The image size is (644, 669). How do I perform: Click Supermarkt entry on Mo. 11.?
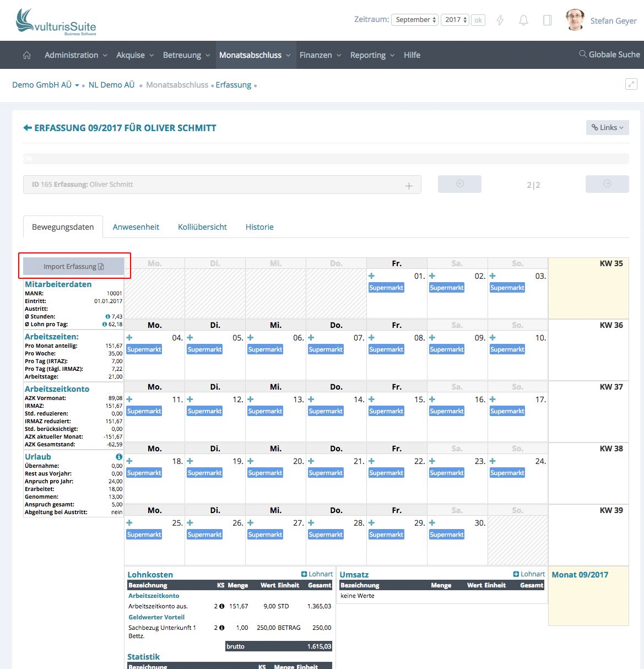coord(144,411)
